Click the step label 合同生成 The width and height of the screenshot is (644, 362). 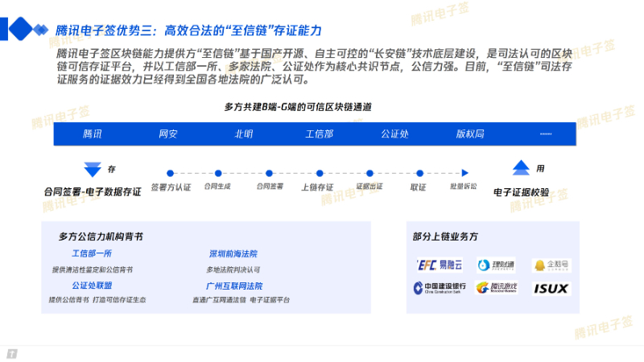pyautogui.click(x=217, y=187)
